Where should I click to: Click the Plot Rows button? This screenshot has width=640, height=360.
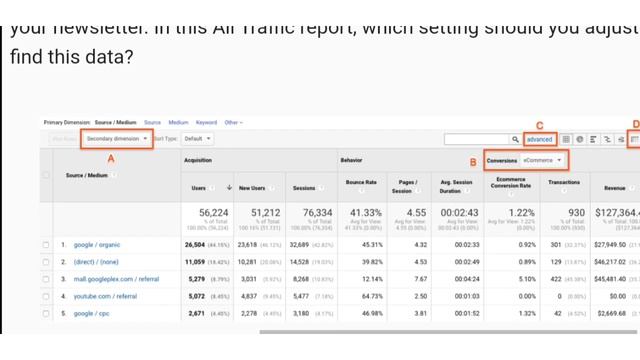64,139
